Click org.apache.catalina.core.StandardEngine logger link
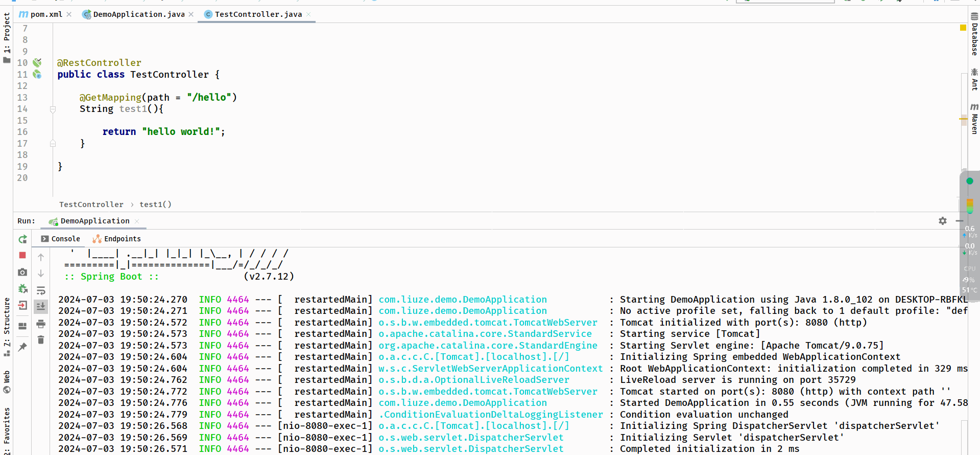The image size is (980, 455). (488, 346)
